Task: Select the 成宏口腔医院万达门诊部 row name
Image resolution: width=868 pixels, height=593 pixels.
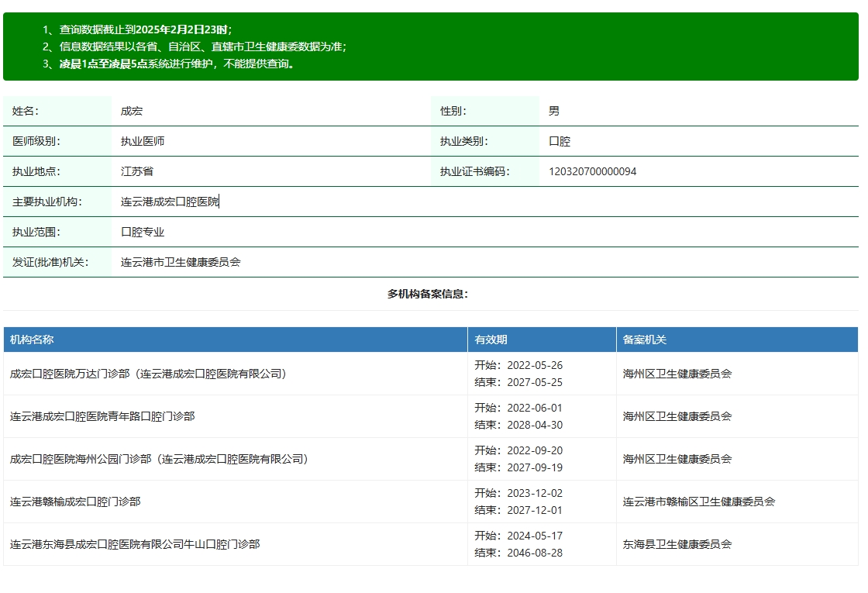Action: [148, 374]
